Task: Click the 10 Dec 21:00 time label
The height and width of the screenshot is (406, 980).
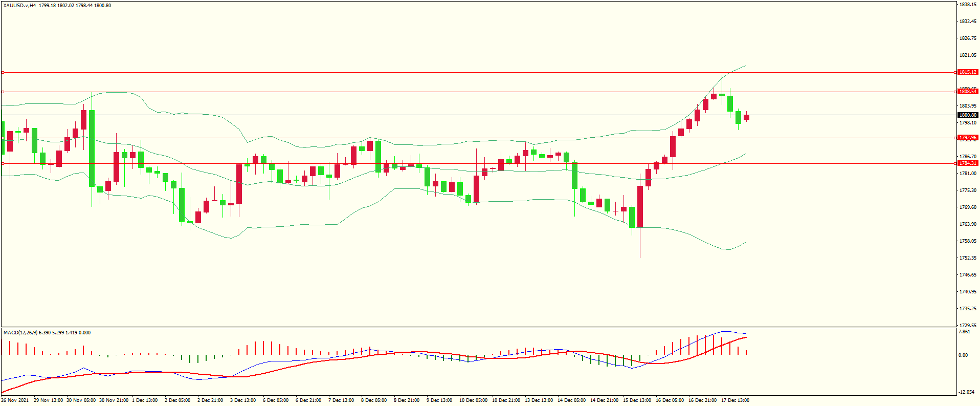Action: coord(506,400)
